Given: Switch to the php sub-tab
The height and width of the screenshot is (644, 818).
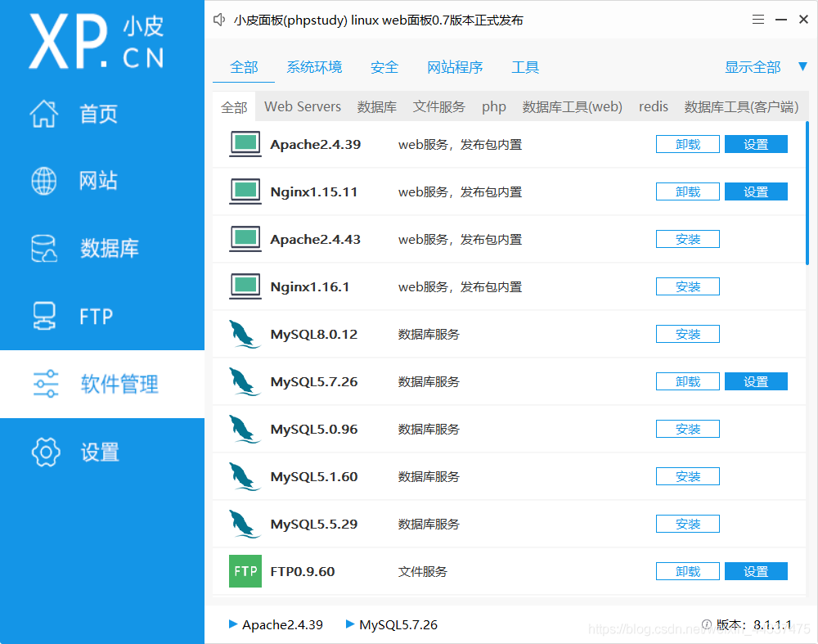Looking at the screenshot, I should (493, 106).
